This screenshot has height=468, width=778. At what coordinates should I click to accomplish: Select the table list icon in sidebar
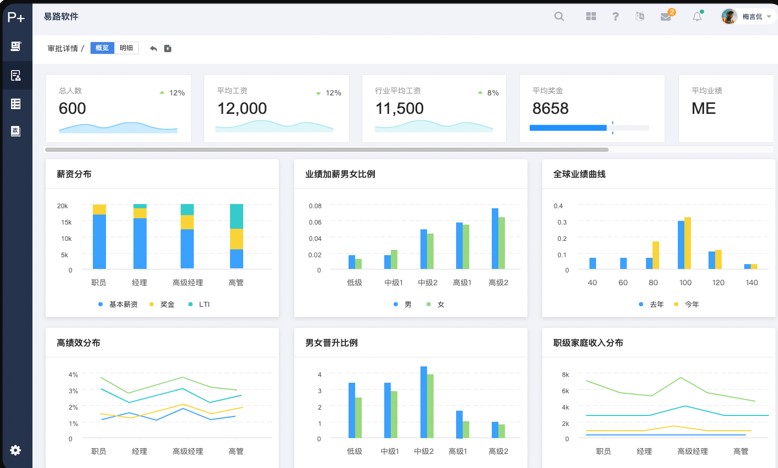click(x=15, y=103)
